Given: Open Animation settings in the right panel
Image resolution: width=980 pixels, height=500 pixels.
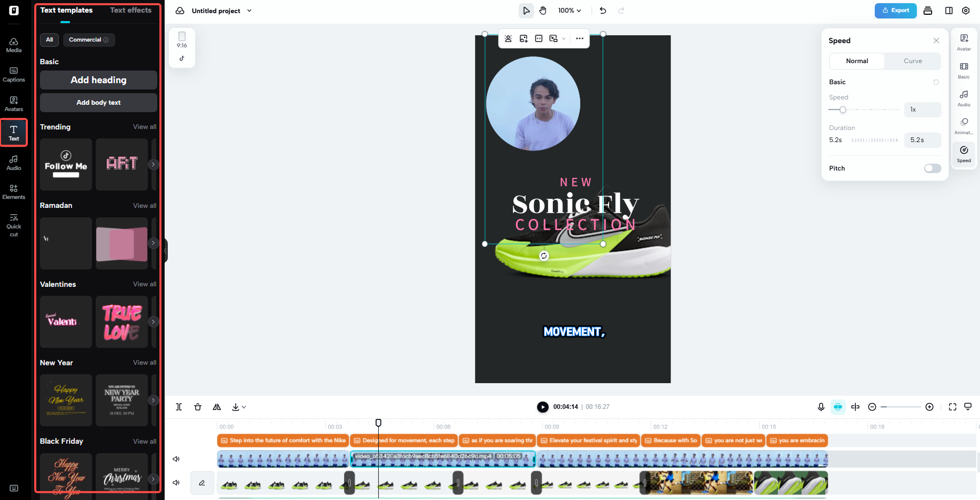Looking at the screenshot, I should [964, 126].
